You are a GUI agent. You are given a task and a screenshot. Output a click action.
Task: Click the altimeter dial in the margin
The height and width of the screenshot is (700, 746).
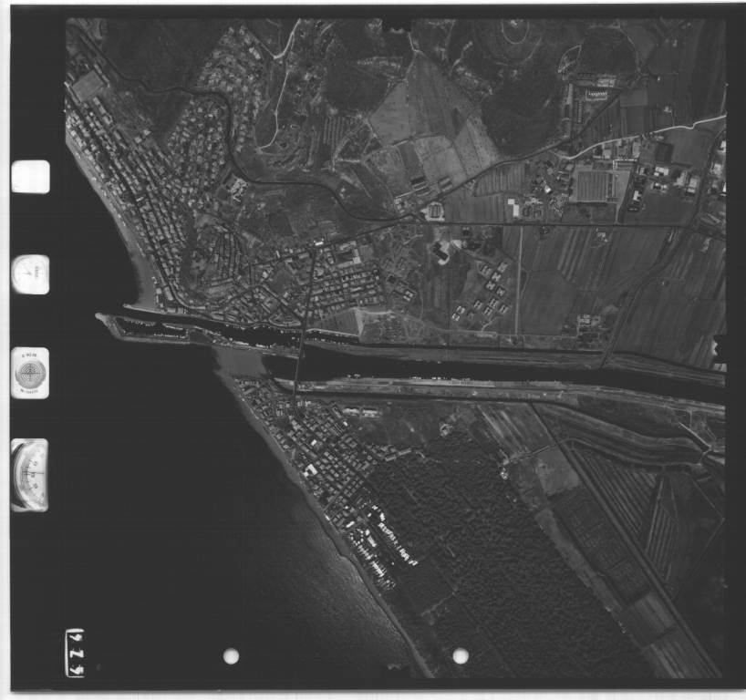(29, 475)
